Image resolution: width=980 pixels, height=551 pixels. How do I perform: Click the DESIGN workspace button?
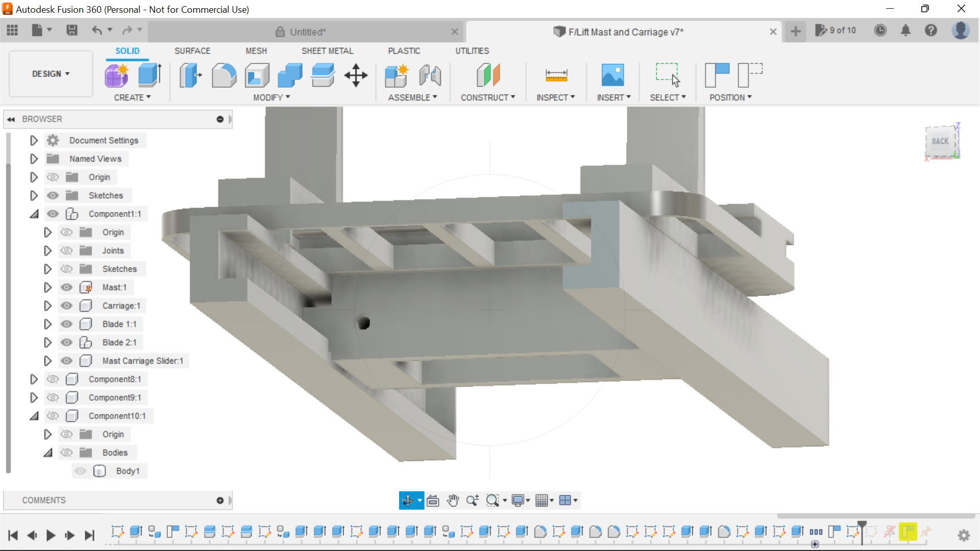point(50,73)
